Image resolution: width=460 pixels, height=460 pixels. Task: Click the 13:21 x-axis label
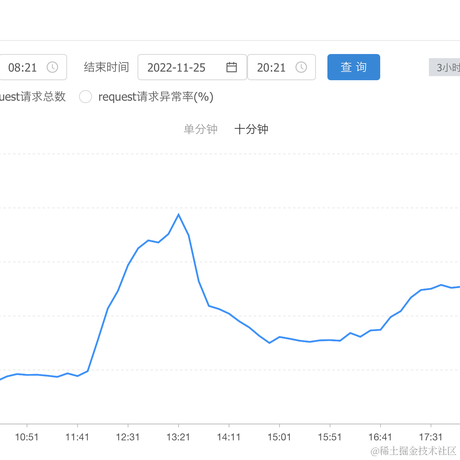point(178,437)
